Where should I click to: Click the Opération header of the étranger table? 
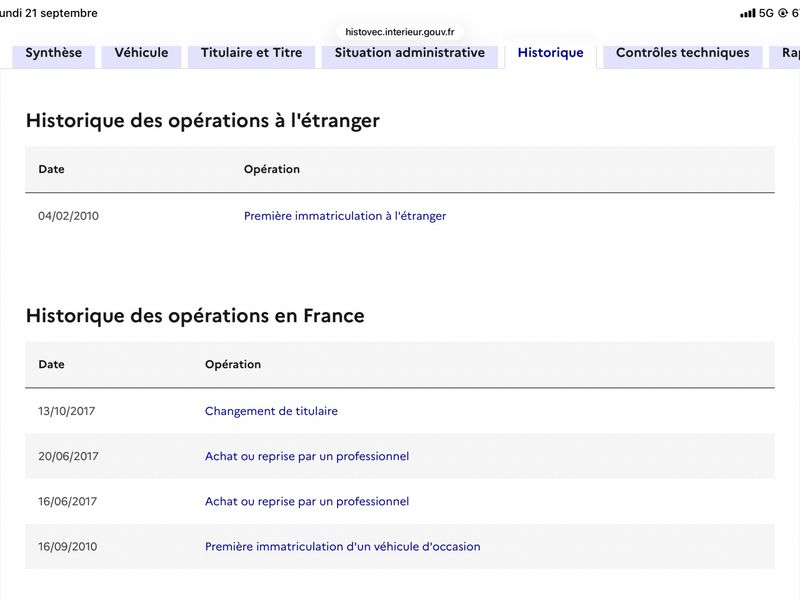tap(272, 169)
